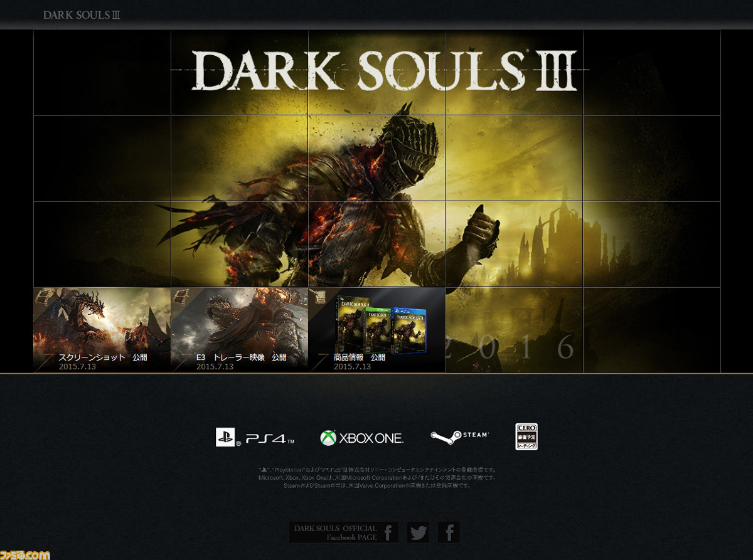Open the スクリーンショット 公開 tile

tap(102, 330)
